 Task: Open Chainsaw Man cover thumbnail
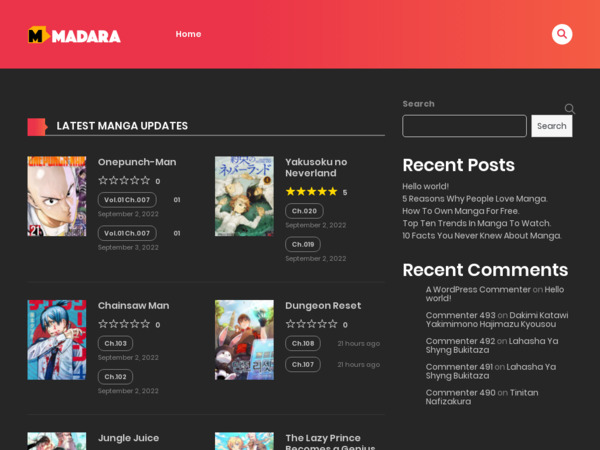[x=57, y=340]
